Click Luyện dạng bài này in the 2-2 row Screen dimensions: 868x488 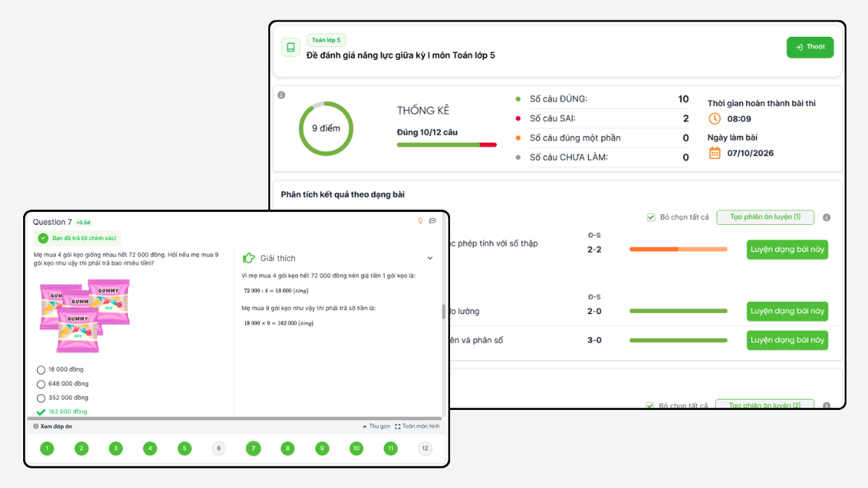788,249
